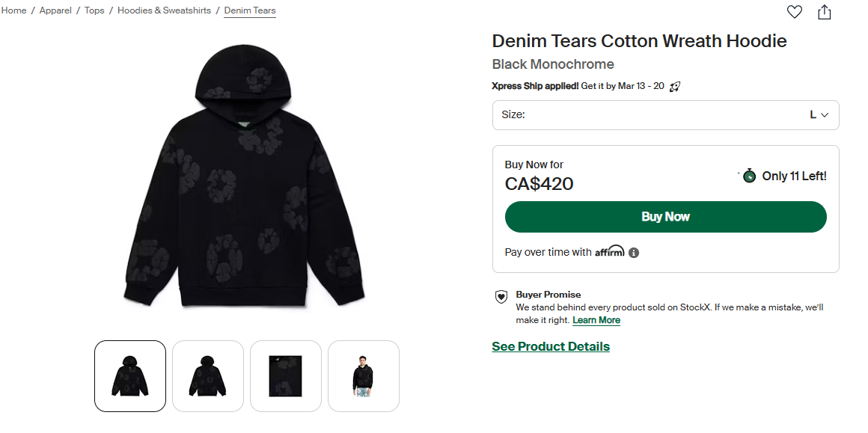Underline breadcrumb icon: click Denim Tears entry
The width and height of the screenshot is (868, 433).
[x=250, y=10]
